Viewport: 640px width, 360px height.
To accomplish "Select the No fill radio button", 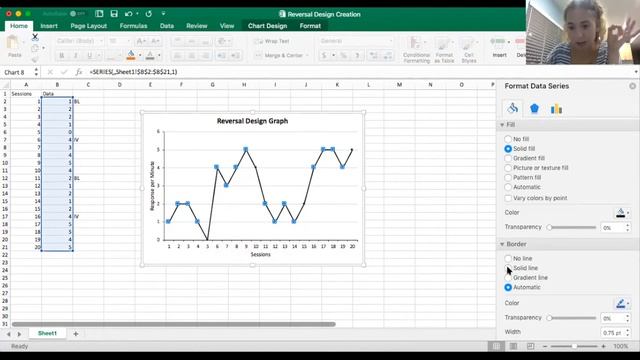I will pos(508,139).
